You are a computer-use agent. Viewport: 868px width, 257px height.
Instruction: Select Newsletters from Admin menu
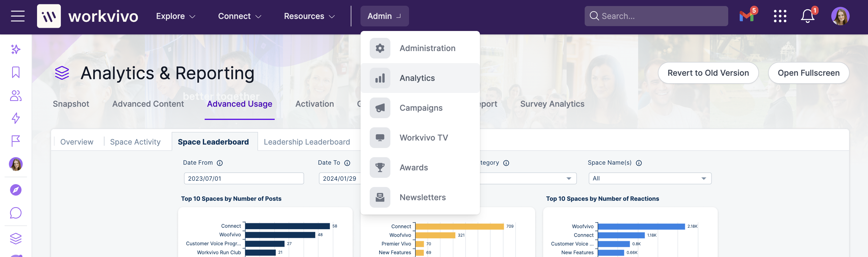click(x=420, y=197)
